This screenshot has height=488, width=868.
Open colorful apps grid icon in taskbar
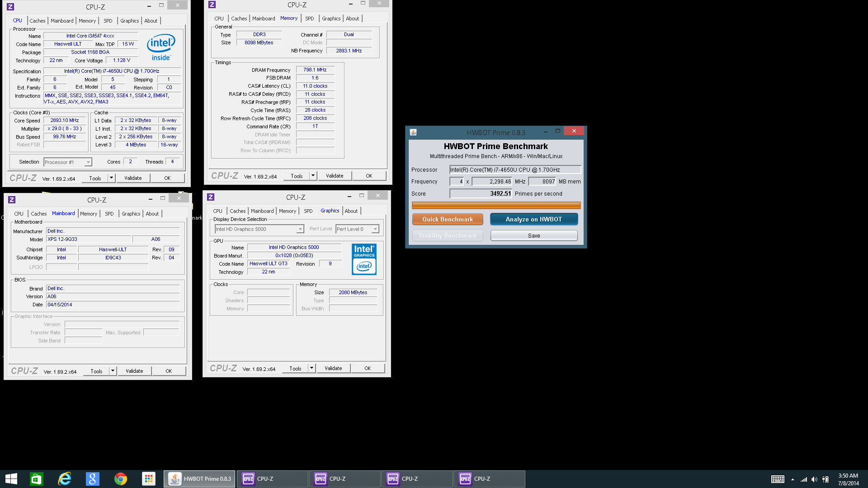click(148, 479)
